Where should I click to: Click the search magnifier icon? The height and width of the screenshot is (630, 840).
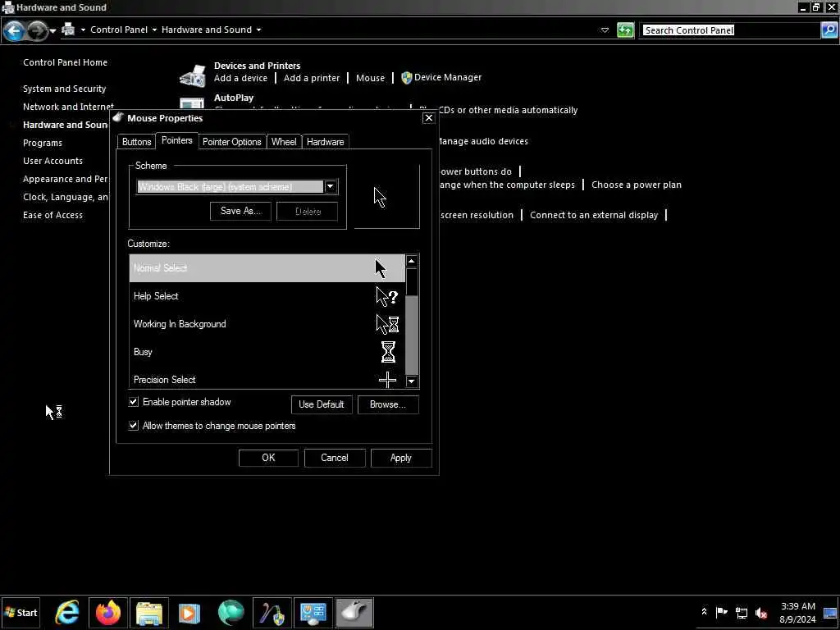coord(829,30)
